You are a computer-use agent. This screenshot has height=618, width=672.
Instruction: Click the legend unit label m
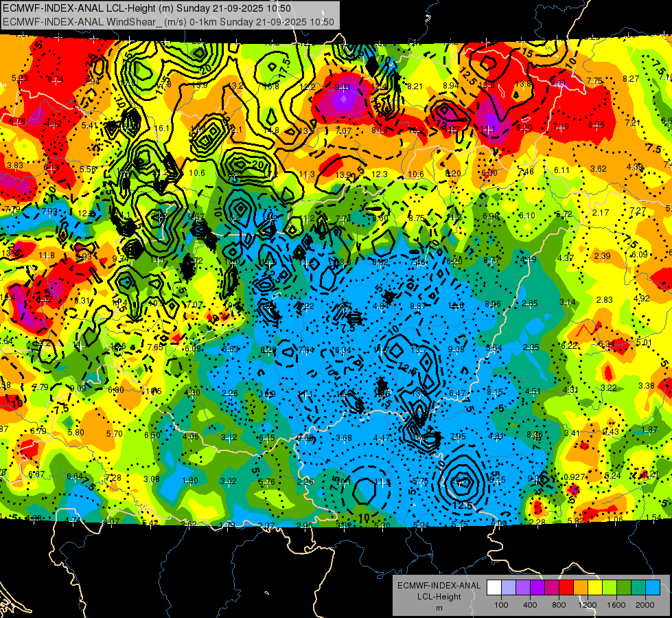point(439,608)
